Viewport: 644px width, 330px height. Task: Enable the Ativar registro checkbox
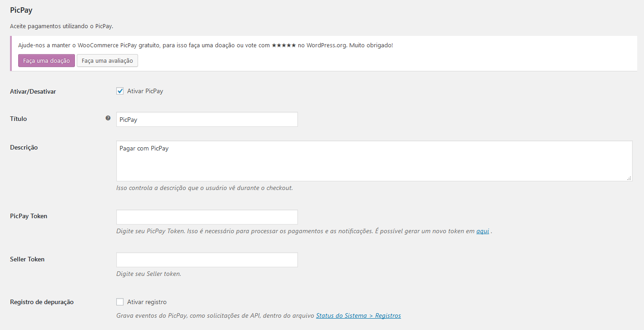pyautogui.click(x=120, y=302)
